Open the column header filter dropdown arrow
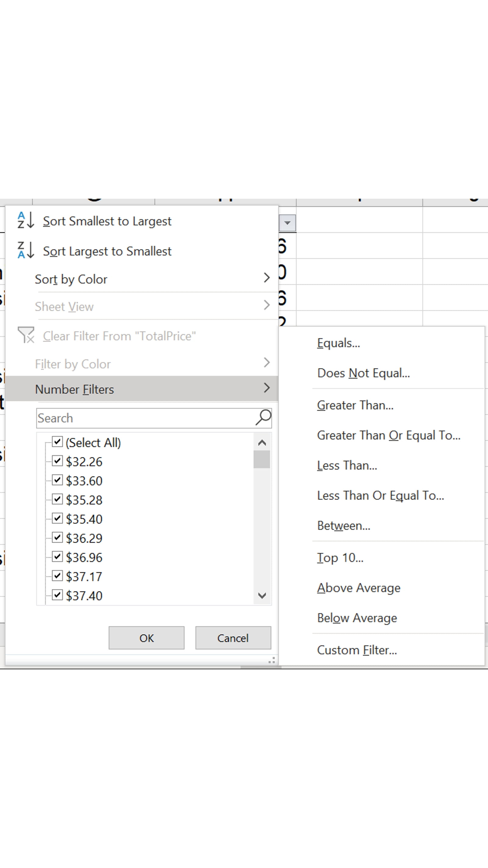The height and width of the screenshot is (868, 488). pyautogui.click(x=288, y=222)
